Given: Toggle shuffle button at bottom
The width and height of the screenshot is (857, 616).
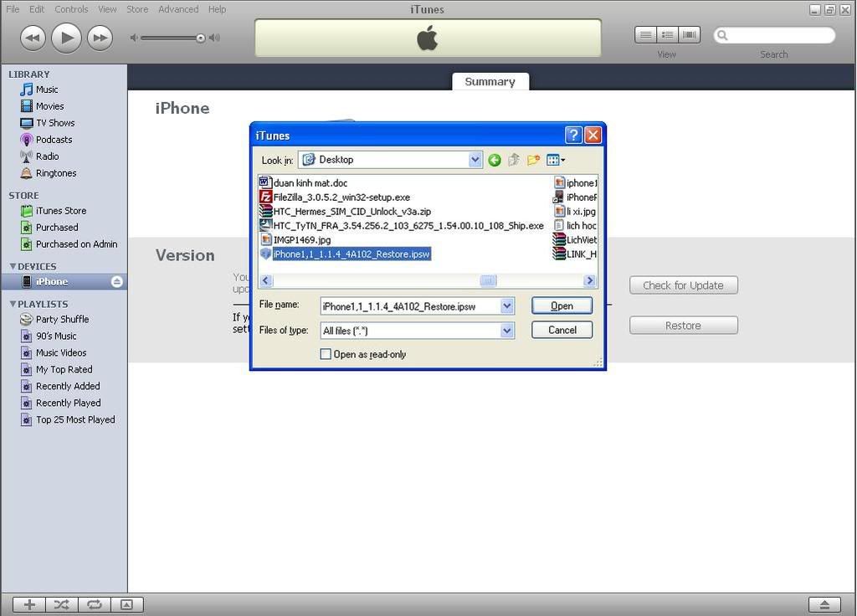Looking at the screenshot, I should 62,604.
